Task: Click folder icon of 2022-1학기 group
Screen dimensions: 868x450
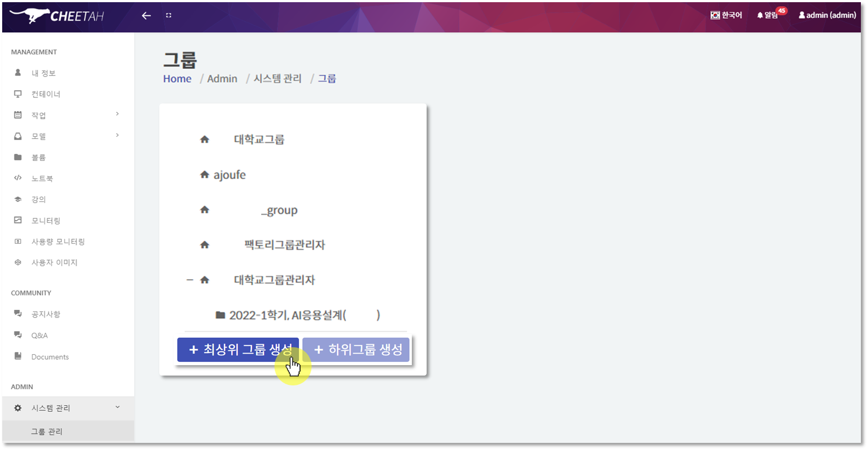Action: pyautogui.click(x=220, y=315)
